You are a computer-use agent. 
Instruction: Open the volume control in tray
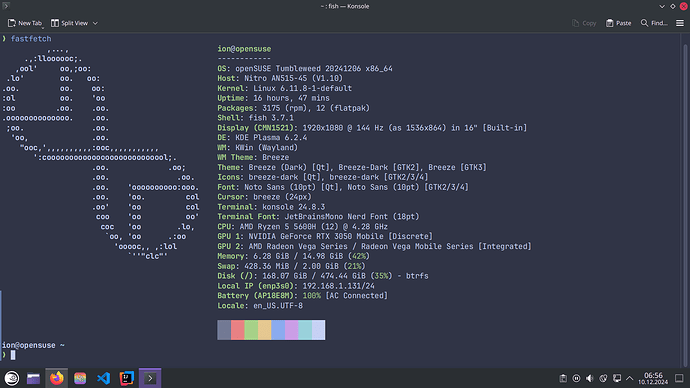[590, 378]
